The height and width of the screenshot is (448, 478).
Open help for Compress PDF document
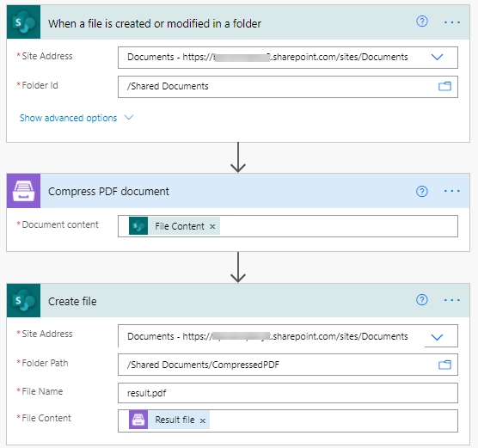(422, 191)
